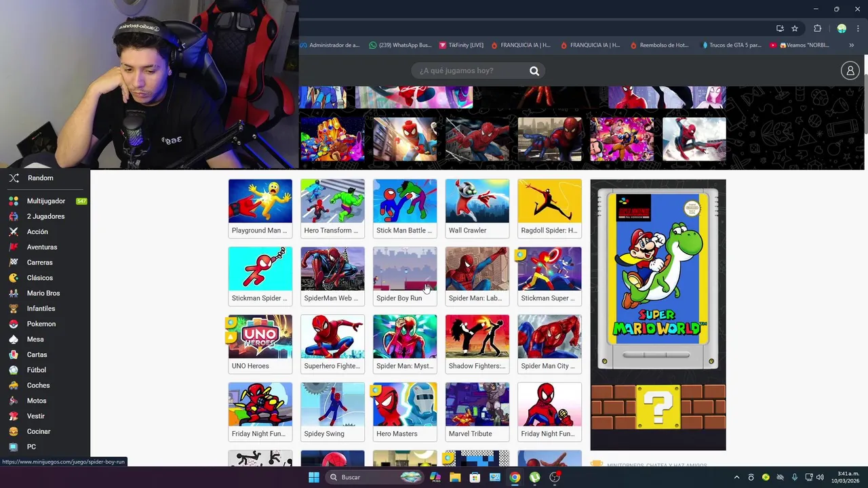The height and width of the screenshot is (488, 868).
Task: Open the TikFinity [LIVE] bookmark
Action: (461, 45)
